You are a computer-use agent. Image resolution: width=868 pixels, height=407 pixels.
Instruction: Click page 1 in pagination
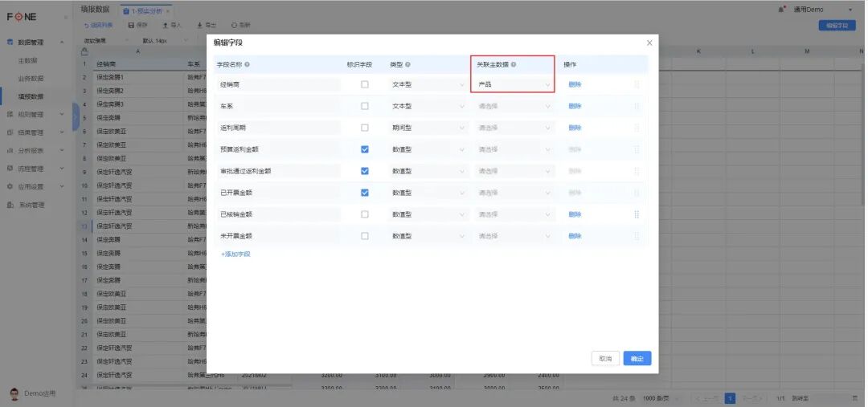(730, 398)
